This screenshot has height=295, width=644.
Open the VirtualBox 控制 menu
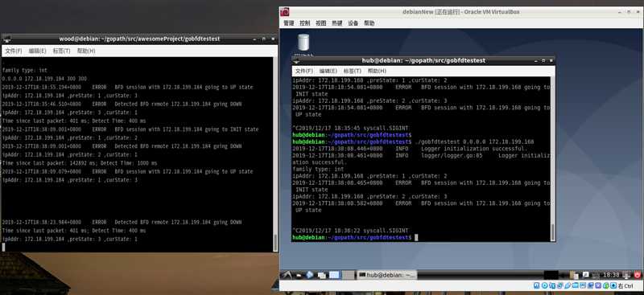(x=305, y=23)
